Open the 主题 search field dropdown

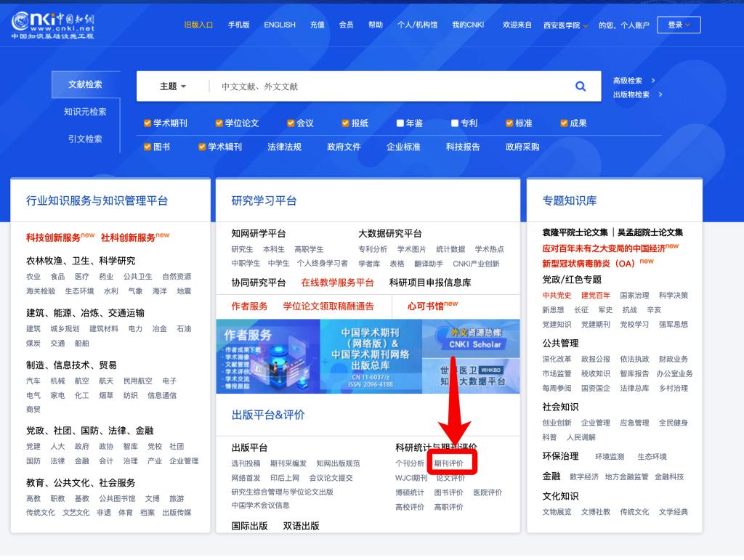(x=173, y=86)
